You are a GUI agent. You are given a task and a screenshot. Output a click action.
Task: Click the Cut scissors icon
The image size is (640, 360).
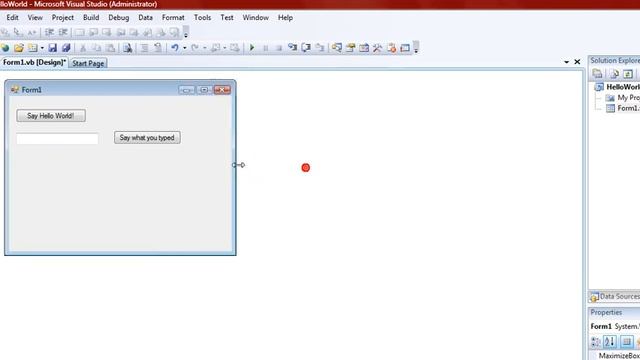coord(83,48)
